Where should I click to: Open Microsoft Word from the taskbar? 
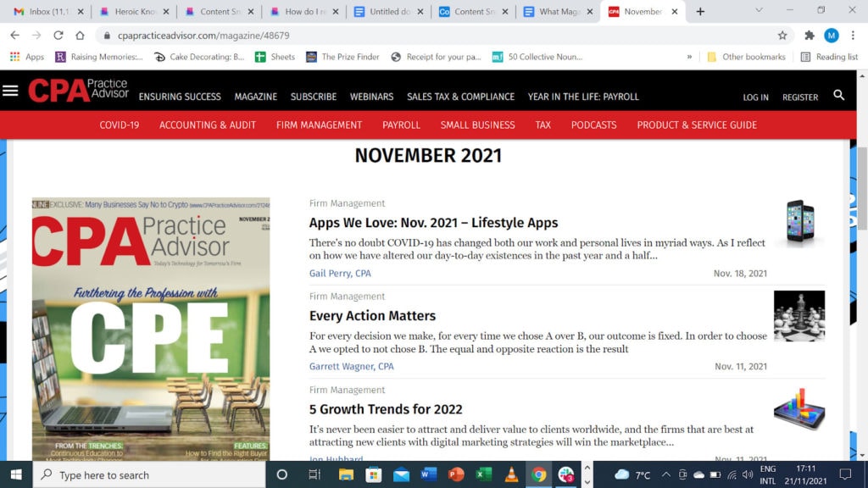(x=428, y=474)
